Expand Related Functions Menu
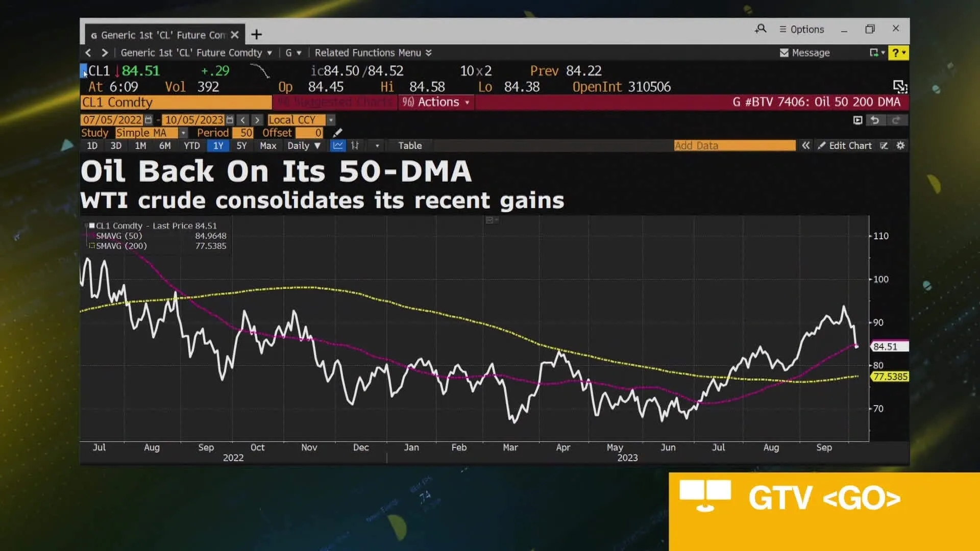 click(373, 53)
